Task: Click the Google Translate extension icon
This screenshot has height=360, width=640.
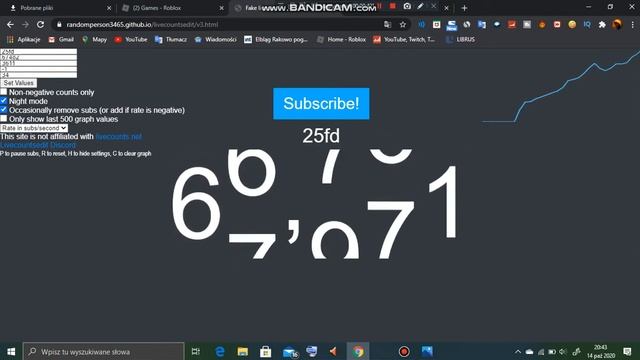Action: click(x=482, y=24)
